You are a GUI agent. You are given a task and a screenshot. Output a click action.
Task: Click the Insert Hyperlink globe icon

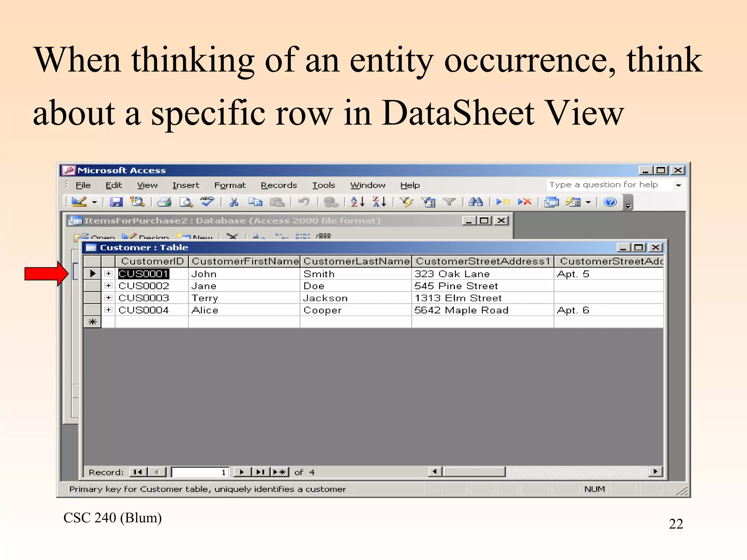pyautogui.click(x=331, y=202)
